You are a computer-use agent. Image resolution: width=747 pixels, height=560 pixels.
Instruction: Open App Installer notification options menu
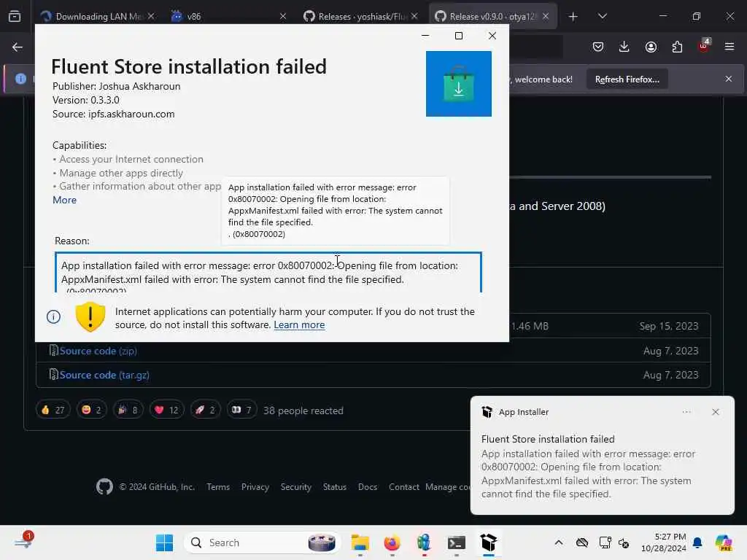[x=686, y=412]
